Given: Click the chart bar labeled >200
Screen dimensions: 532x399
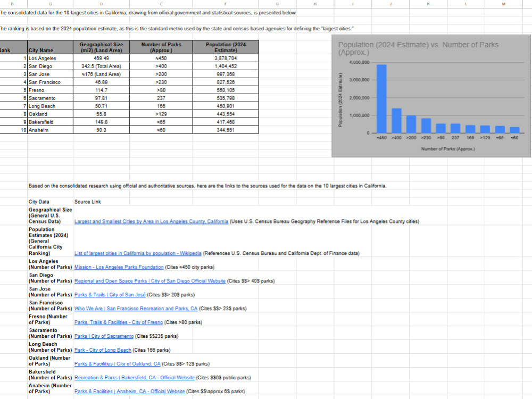Looking at the screenshot, I should coord(411,124).
